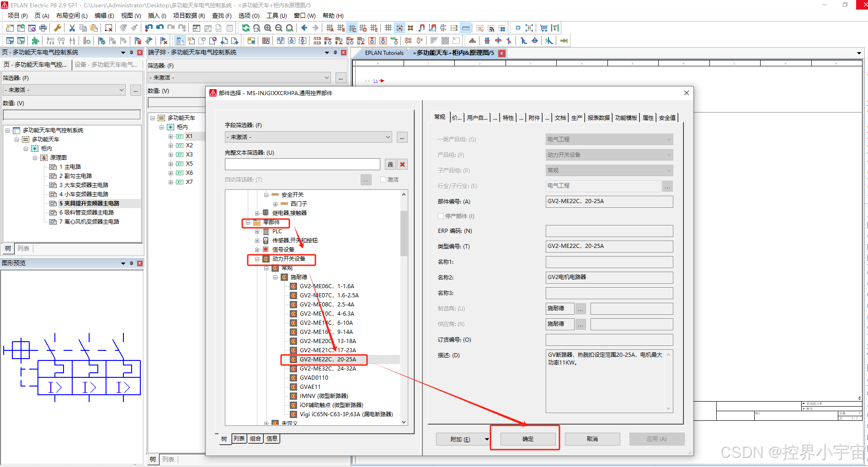The image size is (868, 467).
Task: Go back with the blue left arrow
Action: 304,28
